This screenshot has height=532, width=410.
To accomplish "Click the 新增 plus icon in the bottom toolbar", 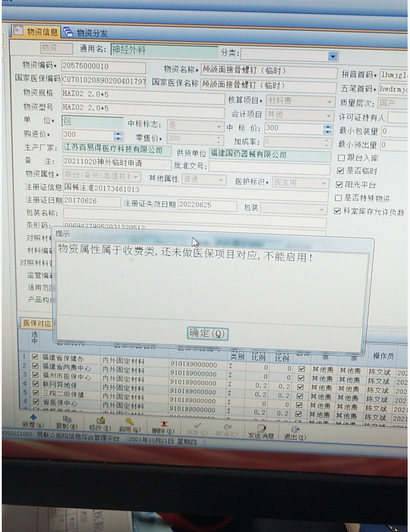I will tap(33, 418).
